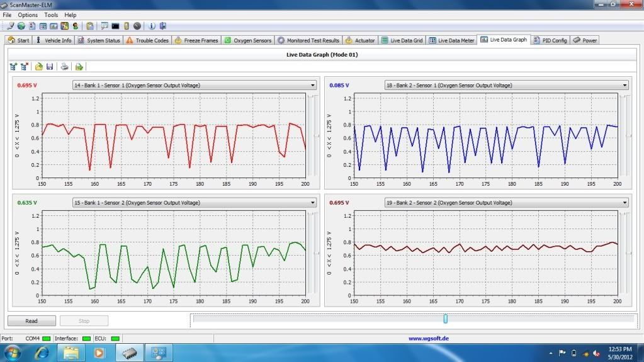644x362 pixels.
Task: Open Windows Media Player from the taskbar
Action: (x=99, y=353)
